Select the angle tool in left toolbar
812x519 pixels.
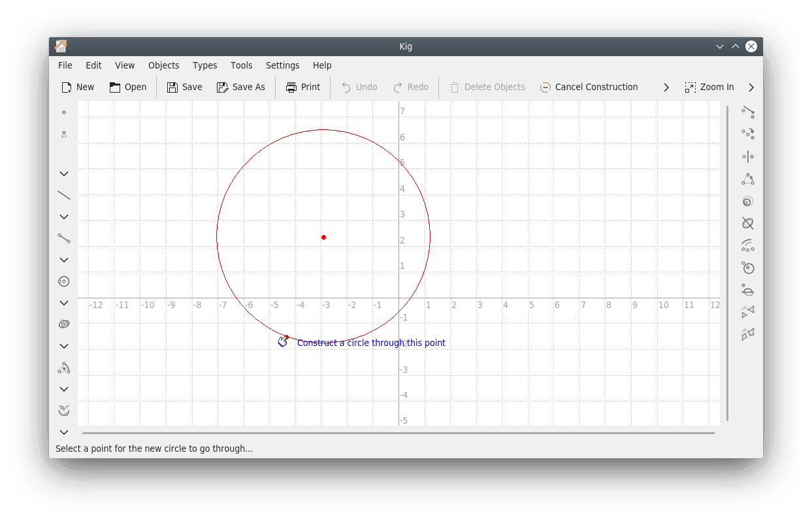click(x=64, y=411)
